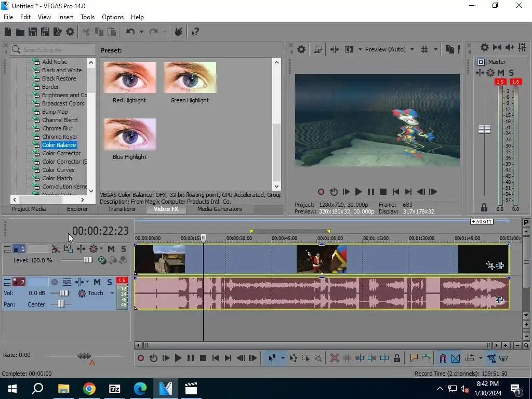This screenshot has height=399, width=532.
Task: Click Master FX icon in mixer
Action: (x=480, y=73)
